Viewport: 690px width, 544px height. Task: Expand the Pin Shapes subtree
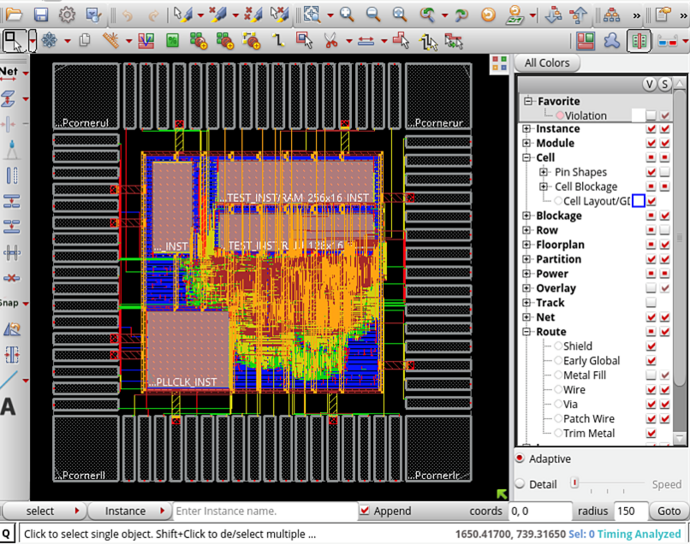pos(544,172)
